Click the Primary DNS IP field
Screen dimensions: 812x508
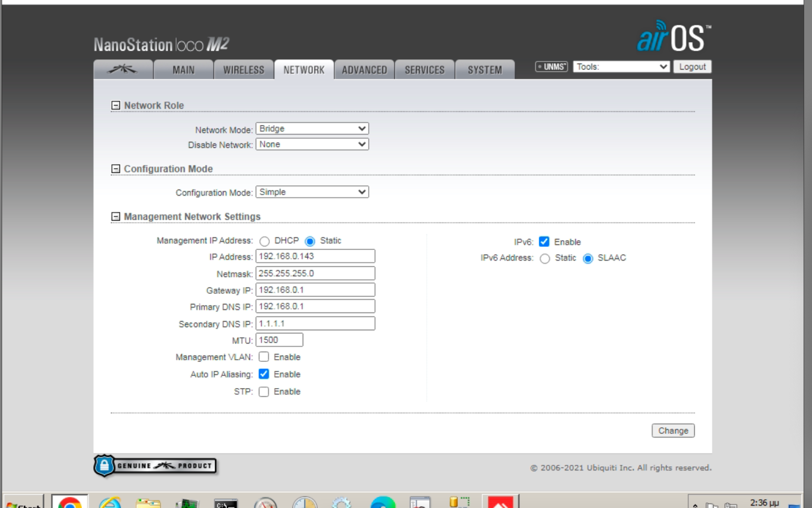click(315, 306)
